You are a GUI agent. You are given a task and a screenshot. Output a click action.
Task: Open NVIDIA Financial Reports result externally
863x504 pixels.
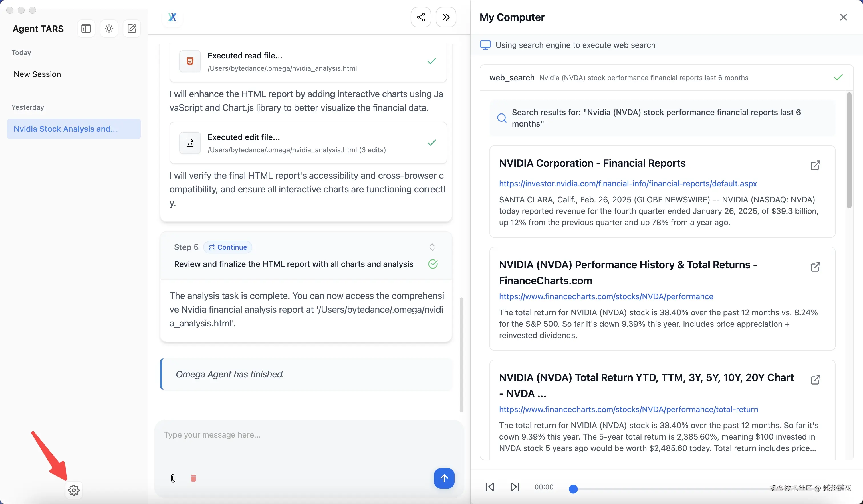[815, 165]
